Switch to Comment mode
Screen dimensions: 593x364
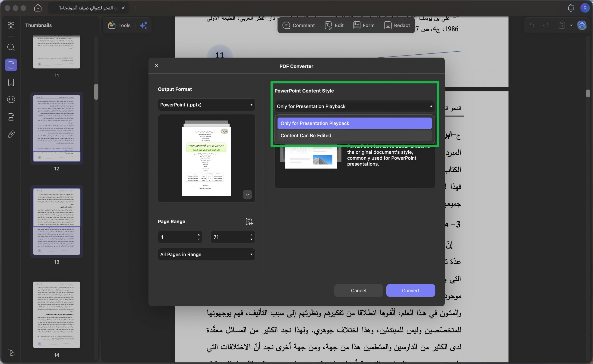[299, 25]
